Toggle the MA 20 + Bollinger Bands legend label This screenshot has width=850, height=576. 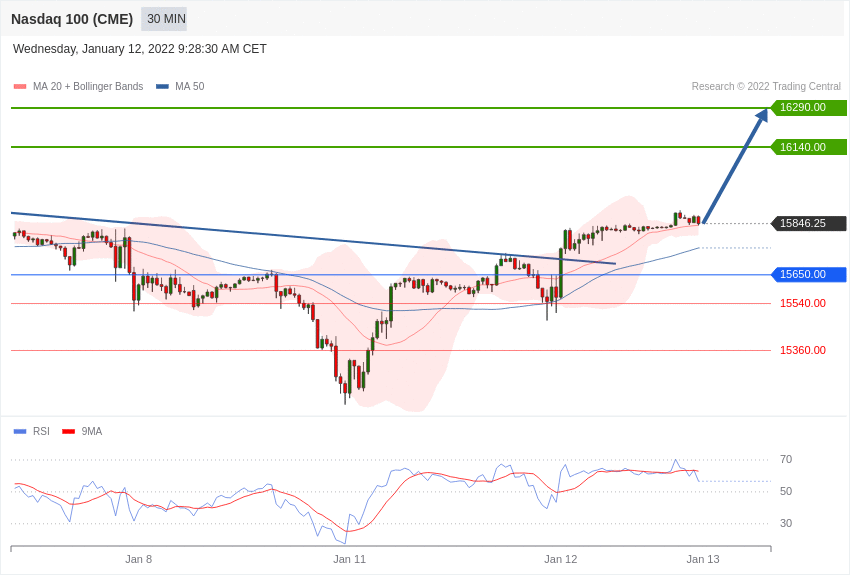(88, 87)
